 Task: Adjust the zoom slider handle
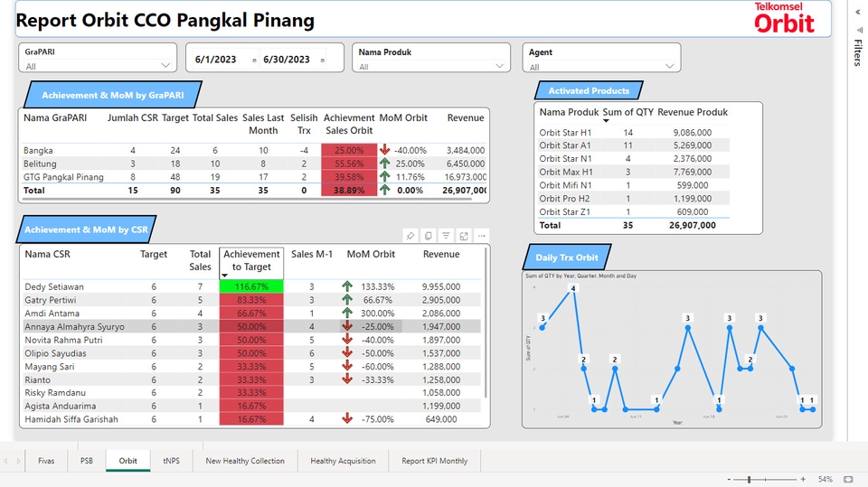[x=749, y=479]
